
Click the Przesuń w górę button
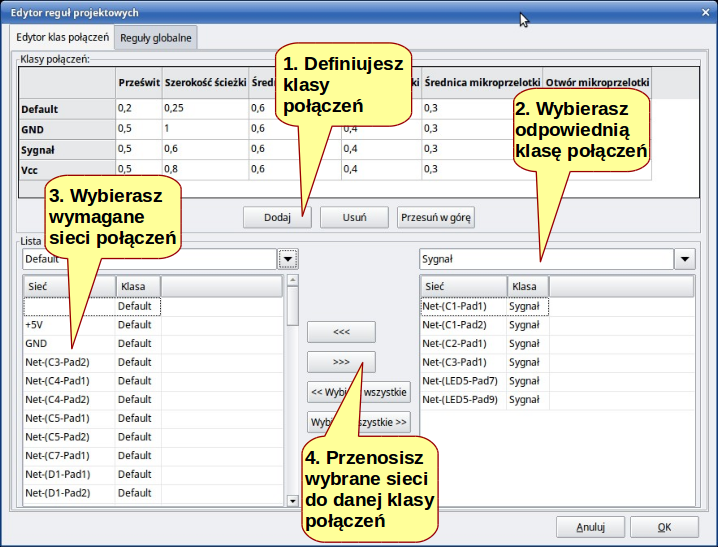435,217
